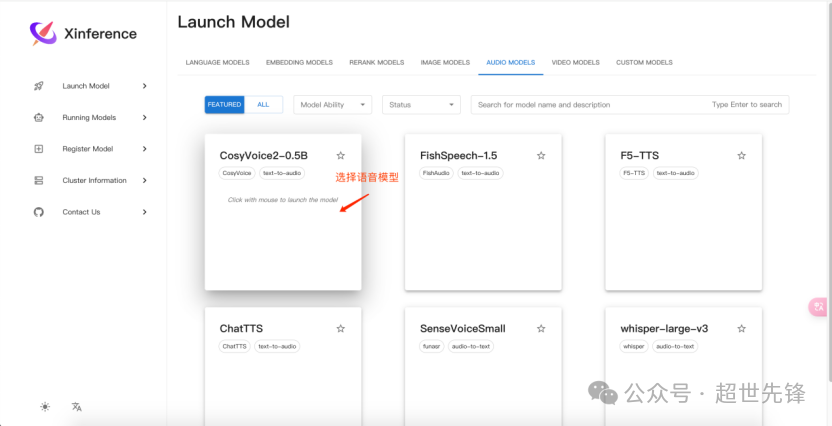Open the Status dropdown
The width and height of the screenshot is (832, 426).
pyautogui.click(x=421, y=105)
